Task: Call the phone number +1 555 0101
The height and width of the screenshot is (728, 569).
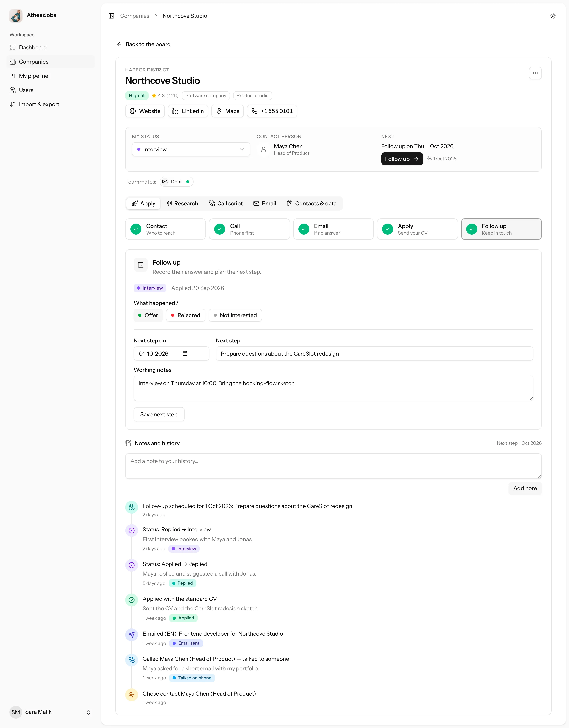Action: click(x=272, y=111)
